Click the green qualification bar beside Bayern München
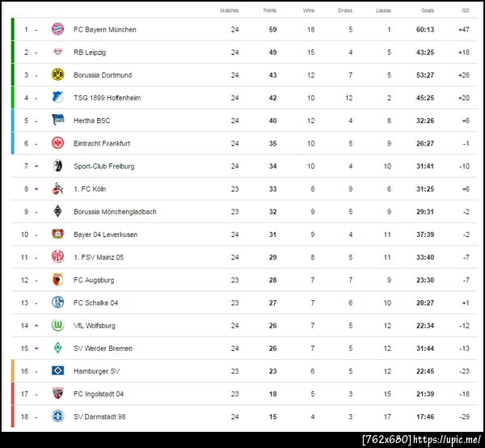Viewport: 485px width, 448px height. (13, 30)
